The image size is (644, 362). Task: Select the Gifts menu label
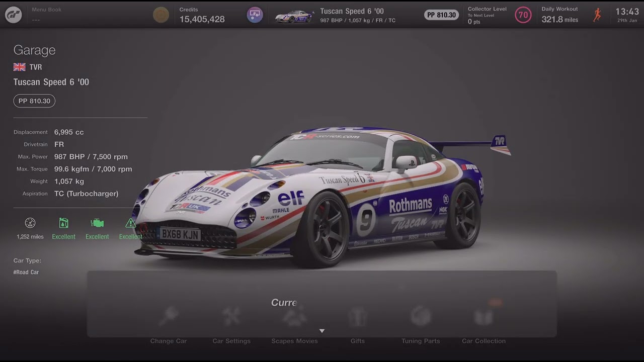pyautogui.click(x=358, y=341)
